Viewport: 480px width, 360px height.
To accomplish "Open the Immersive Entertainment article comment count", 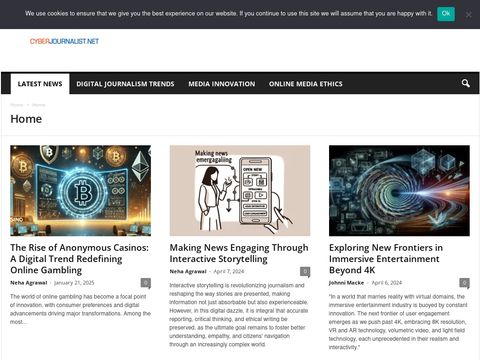I will [x=464, y=283].
